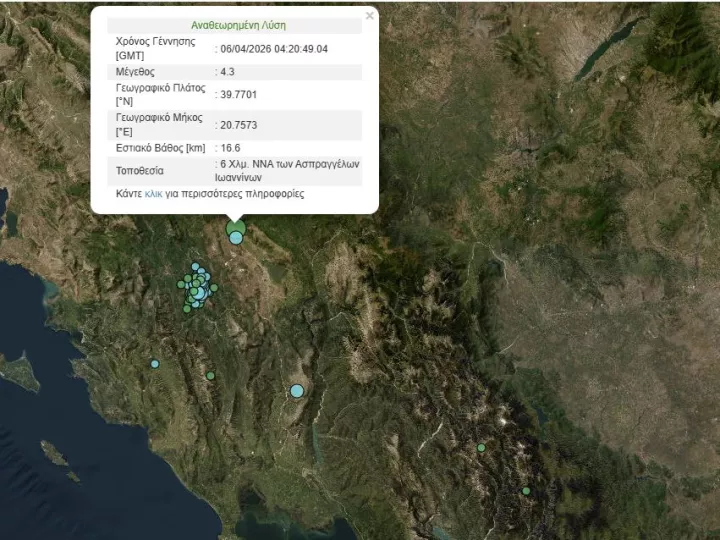720x540 pixels.
Task: Select the green marker at the cluster's bottom-left
Action: 187,308
